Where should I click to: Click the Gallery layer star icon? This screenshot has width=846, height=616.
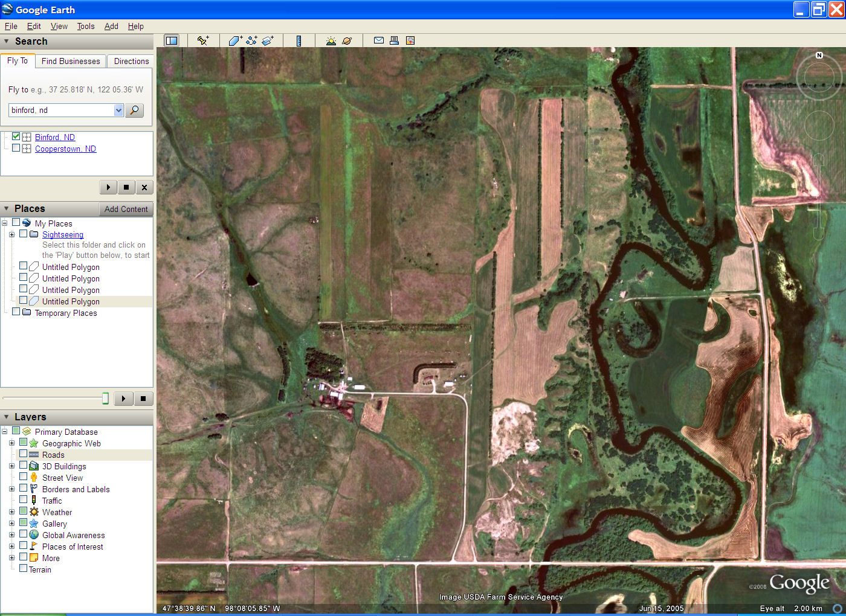click(x=34, y=523)
